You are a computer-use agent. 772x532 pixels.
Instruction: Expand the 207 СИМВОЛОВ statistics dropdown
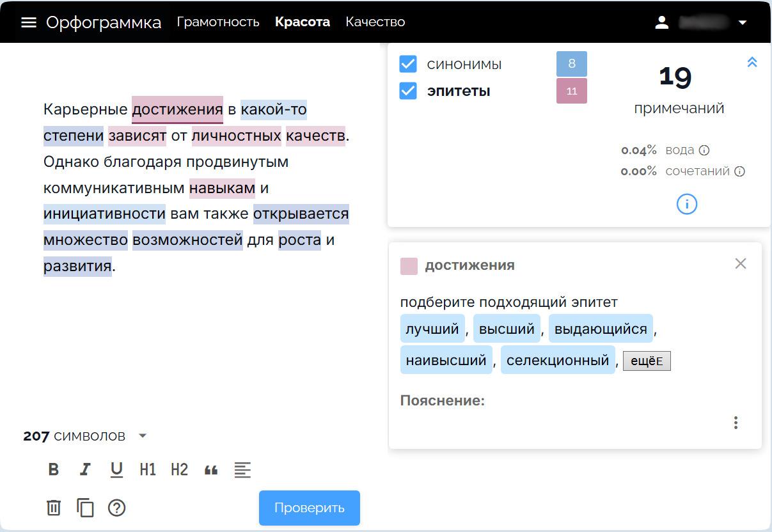click(x=143, y=435)
